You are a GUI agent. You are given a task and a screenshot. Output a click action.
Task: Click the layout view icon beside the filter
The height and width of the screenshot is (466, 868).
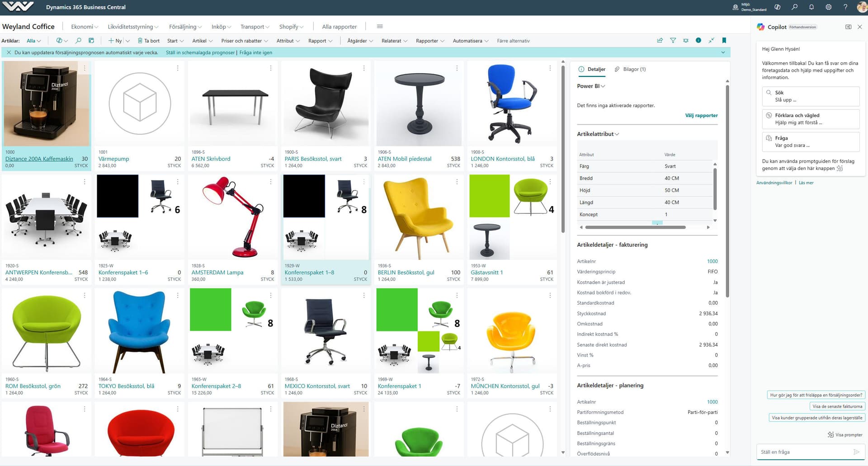tap(686, 41)
